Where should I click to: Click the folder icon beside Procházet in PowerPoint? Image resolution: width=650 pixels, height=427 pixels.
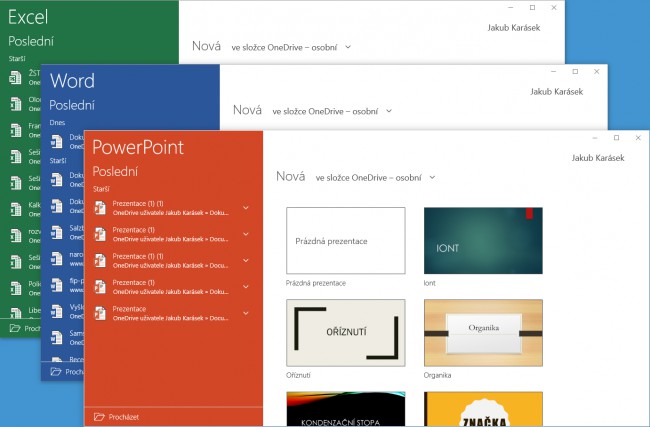[x=99, y=417]
